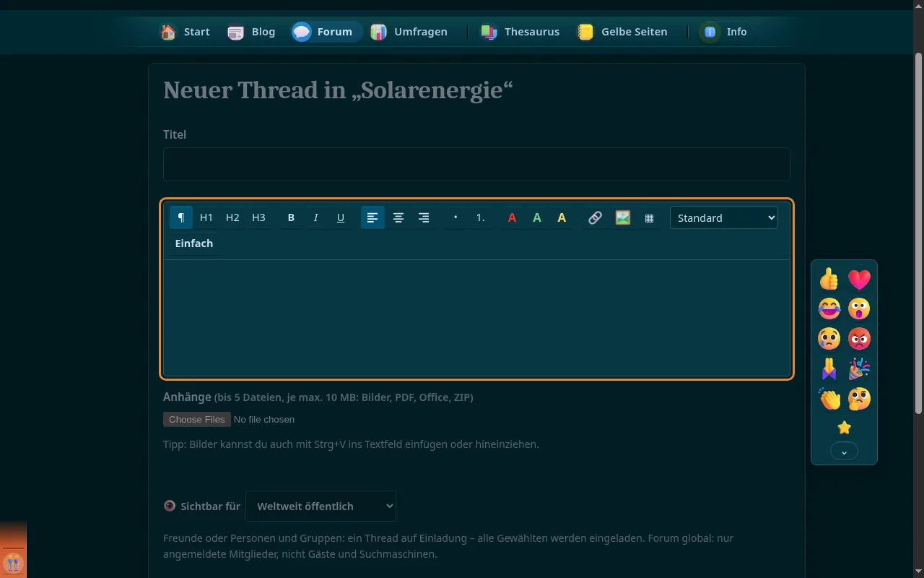This screenshot has height=578, width=924.
Task: Insert an image via picture icon
Action: pyautogui.click(x=623, y=217)
